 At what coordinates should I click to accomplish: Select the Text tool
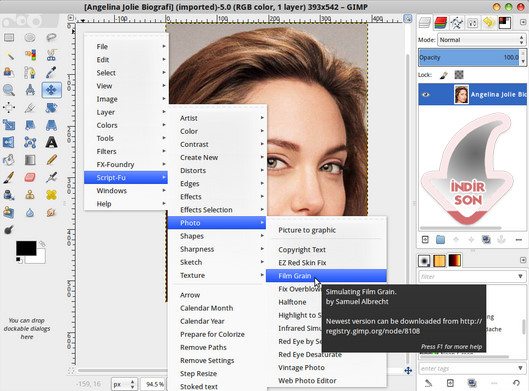pyautogui.click(x=51, y=142)
